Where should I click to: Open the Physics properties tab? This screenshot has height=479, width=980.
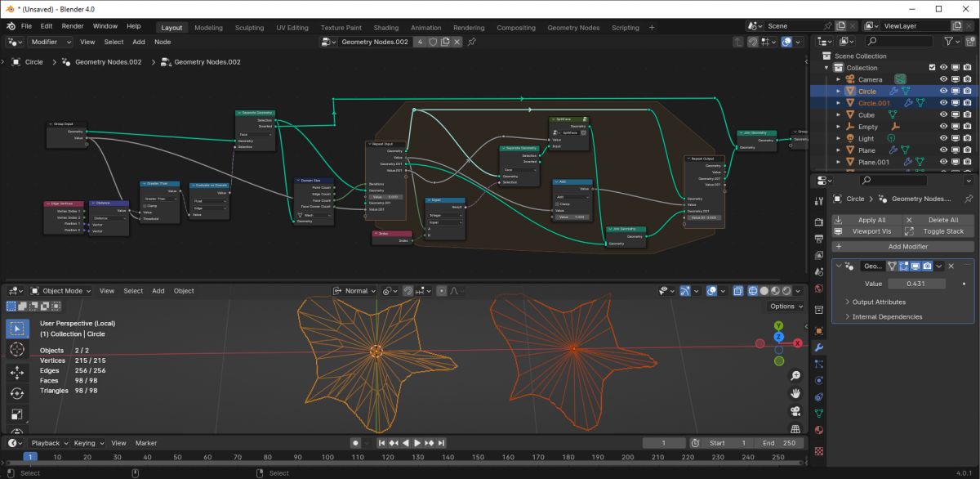click(819, 380)
